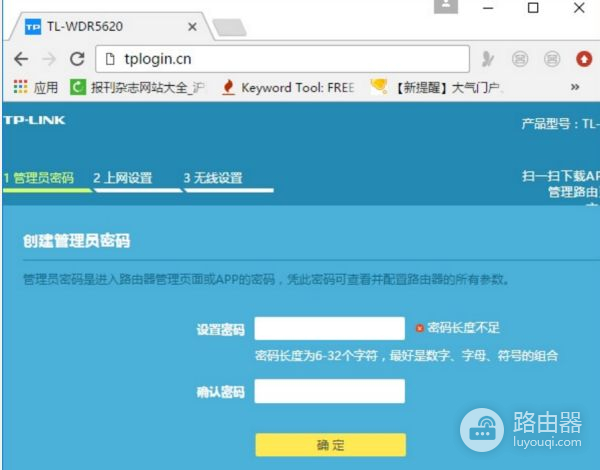Click the second grey round extension icon

click(x=552, y=59)
